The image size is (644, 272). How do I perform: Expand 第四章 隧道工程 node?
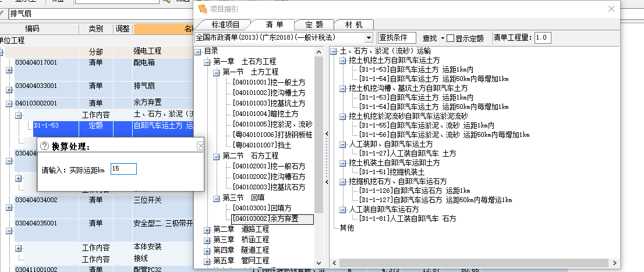207,250
